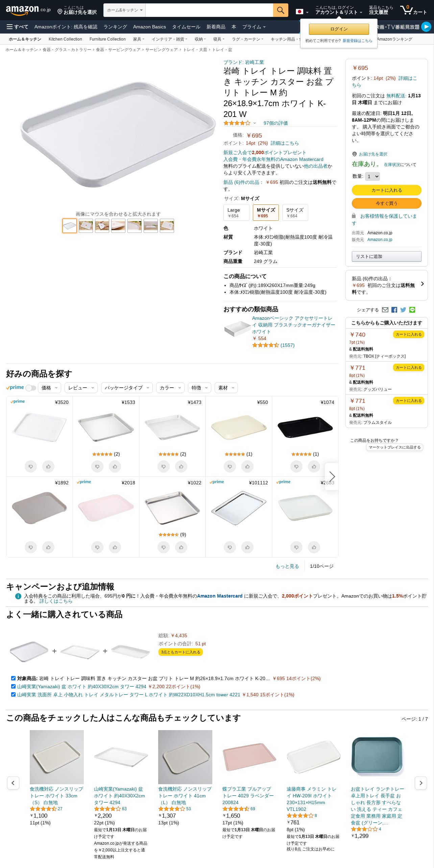Open the shopping cart icon

(x=413, y=10)
